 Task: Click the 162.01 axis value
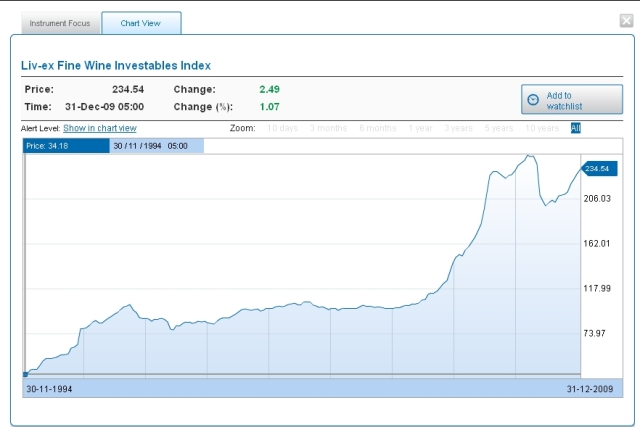click(x=597, y=244)
